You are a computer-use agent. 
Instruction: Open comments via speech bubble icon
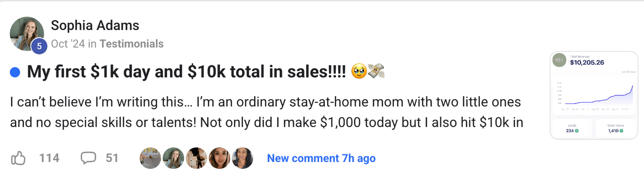coord(88,159)
